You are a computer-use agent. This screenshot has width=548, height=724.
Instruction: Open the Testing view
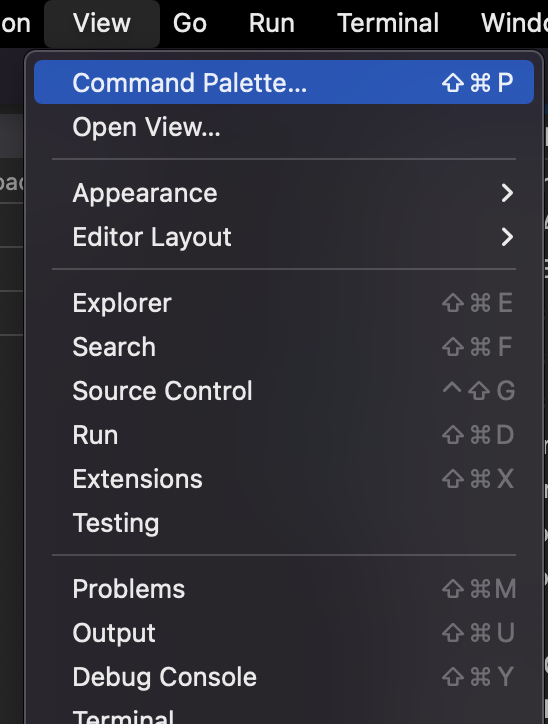(x=283, y=523)
